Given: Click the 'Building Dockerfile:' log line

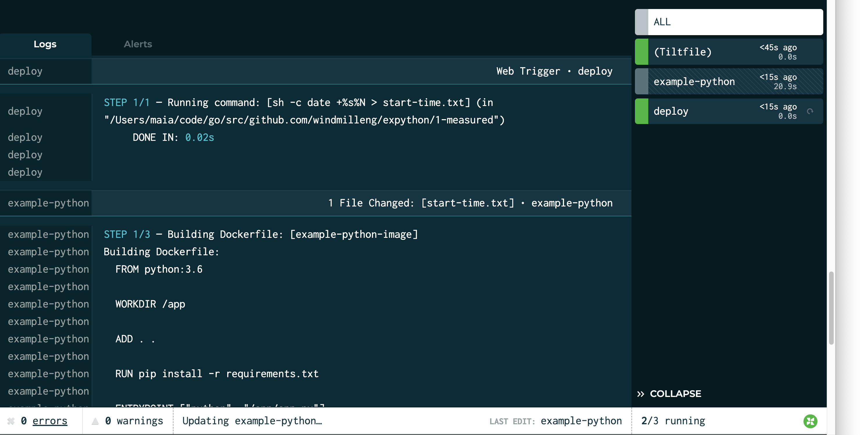Looking at the screenshot, I should click(161, 252).
